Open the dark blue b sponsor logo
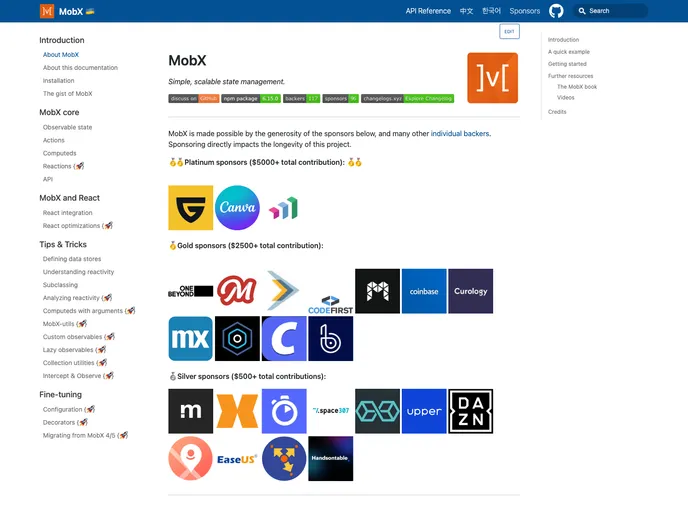 (330, 339)
